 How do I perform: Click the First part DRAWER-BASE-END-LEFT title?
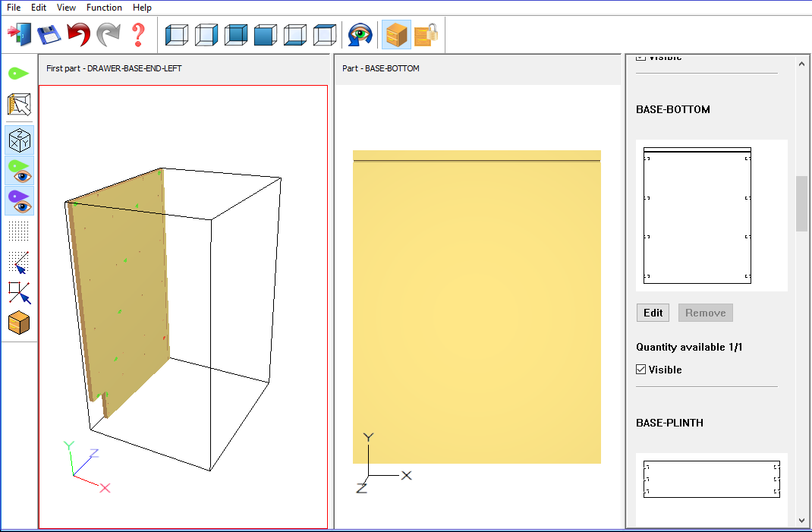[114, 68]
